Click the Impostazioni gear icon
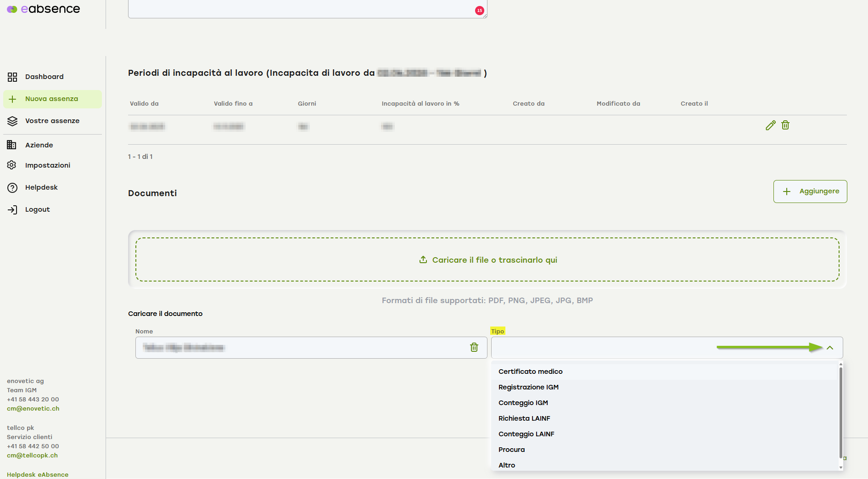This screenshot has height=479, width=868. click(x=12, y=165)
